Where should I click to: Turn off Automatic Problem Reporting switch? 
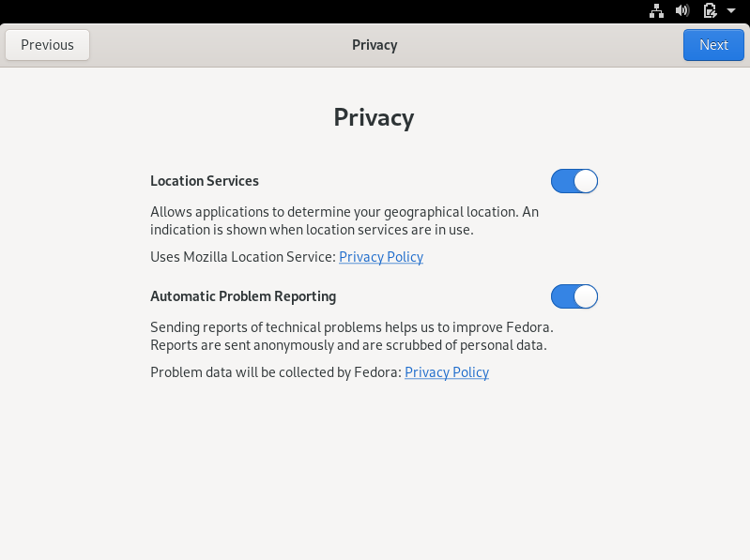click(x=574, y=296)
